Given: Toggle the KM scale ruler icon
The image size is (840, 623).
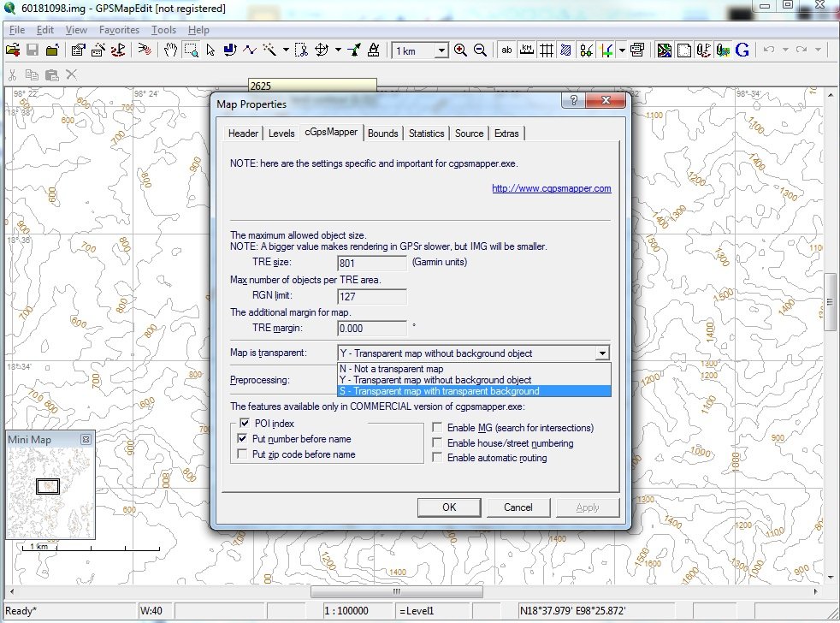Looking at the screenshot, I should pyautogui.click(x=527, y=50).
